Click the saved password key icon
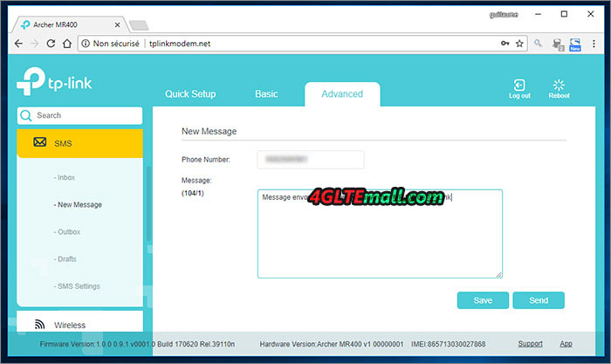The height and width of the screenshot is (364, 611). point(505,43)
